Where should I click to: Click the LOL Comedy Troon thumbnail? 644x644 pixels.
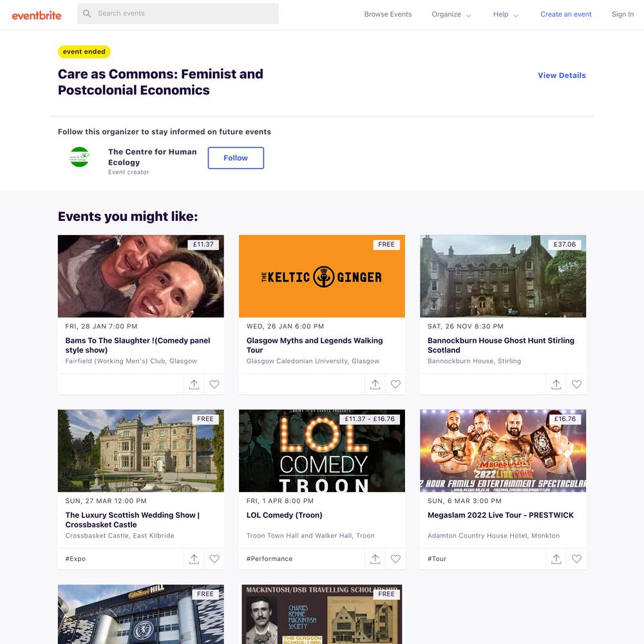point(322,451)
